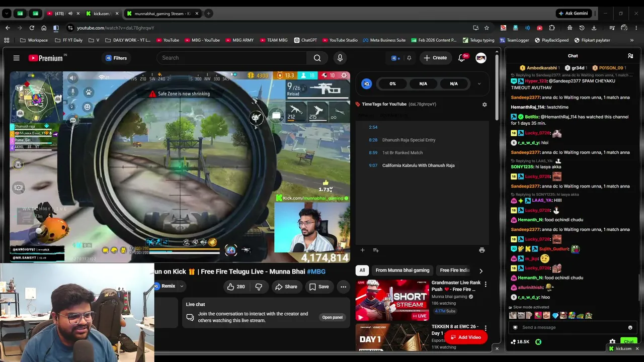644x362 pixels.
Task: Add a new TimeTag with plus icon
Action: (362, 250)
